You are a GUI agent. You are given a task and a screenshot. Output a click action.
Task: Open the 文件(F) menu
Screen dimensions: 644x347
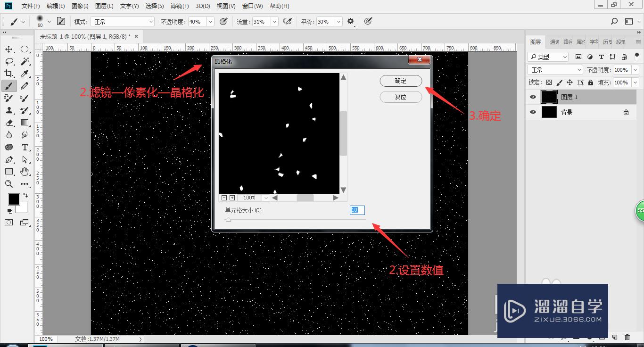coord(31,6)
